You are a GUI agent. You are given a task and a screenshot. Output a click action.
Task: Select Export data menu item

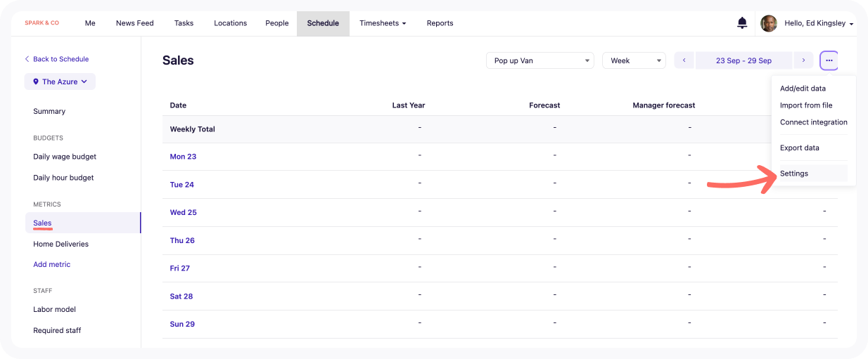pyautogui.click(x=800, y=148)
